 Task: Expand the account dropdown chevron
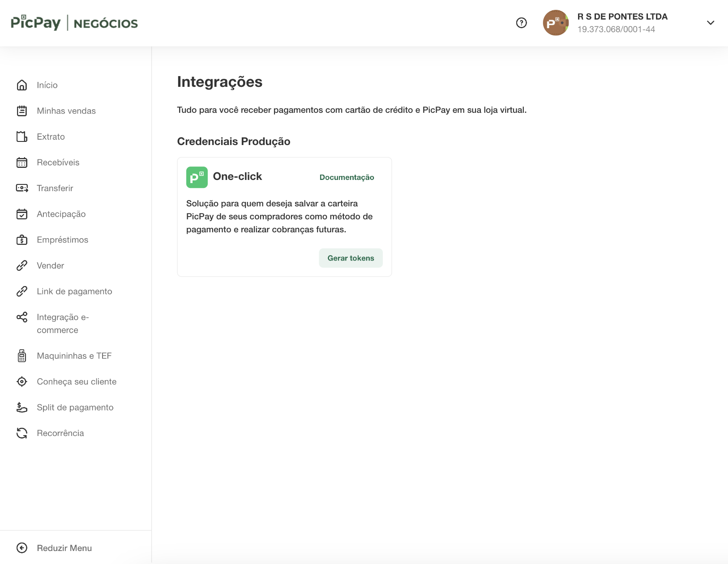click(x=711, y=23)
